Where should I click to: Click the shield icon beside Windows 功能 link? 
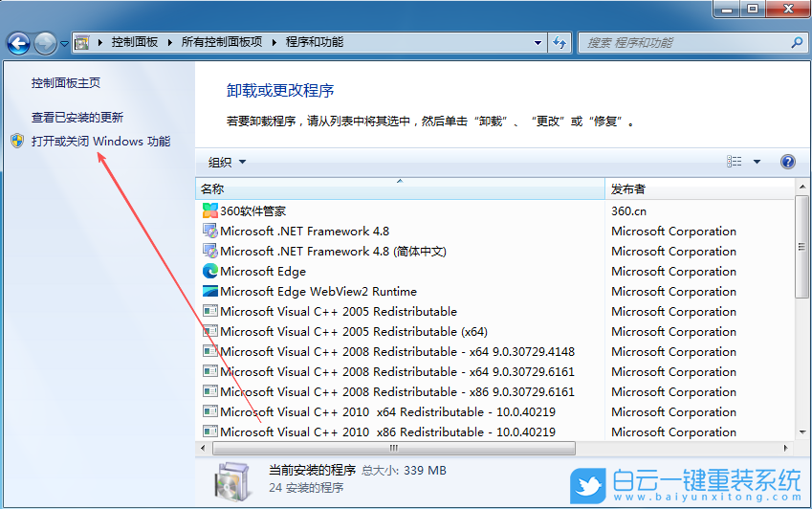[x=17, y=141]
